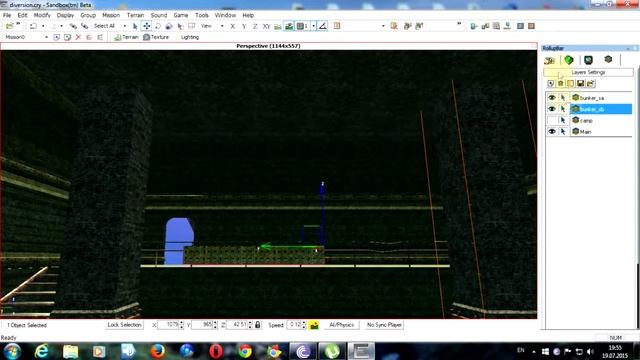The image size is (640, 360).
Task: Open the Terrain editor
Action: pos(127,37)
